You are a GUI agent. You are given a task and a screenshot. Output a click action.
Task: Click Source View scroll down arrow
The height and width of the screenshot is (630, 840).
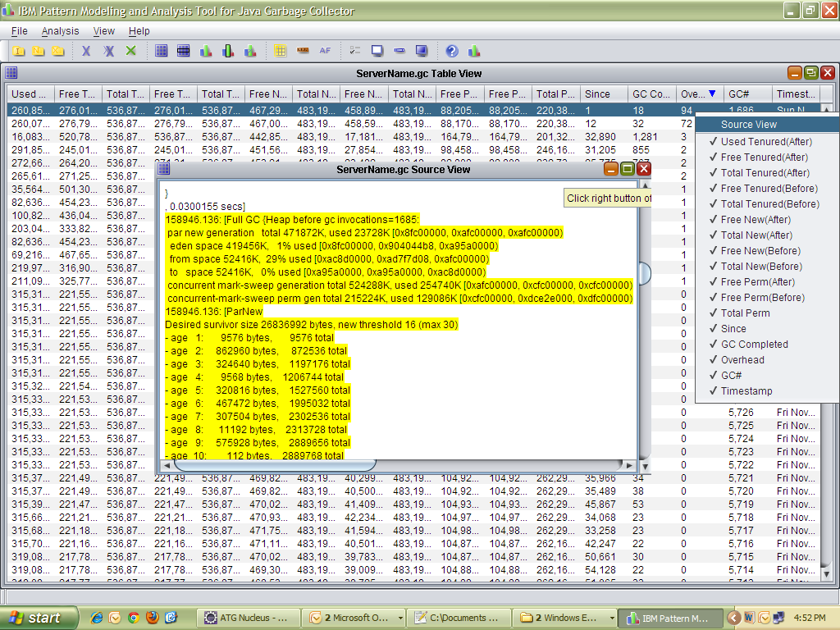point(645,467)
